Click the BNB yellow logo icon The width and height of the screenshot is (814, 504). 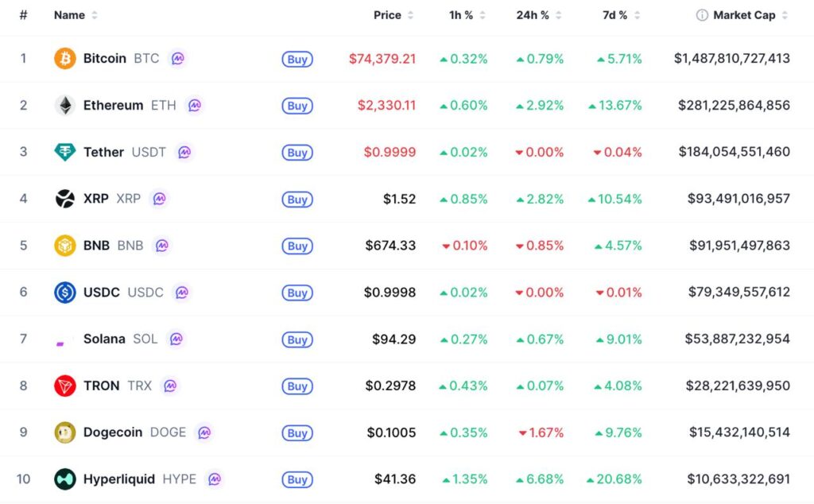(x=64, y=246)
